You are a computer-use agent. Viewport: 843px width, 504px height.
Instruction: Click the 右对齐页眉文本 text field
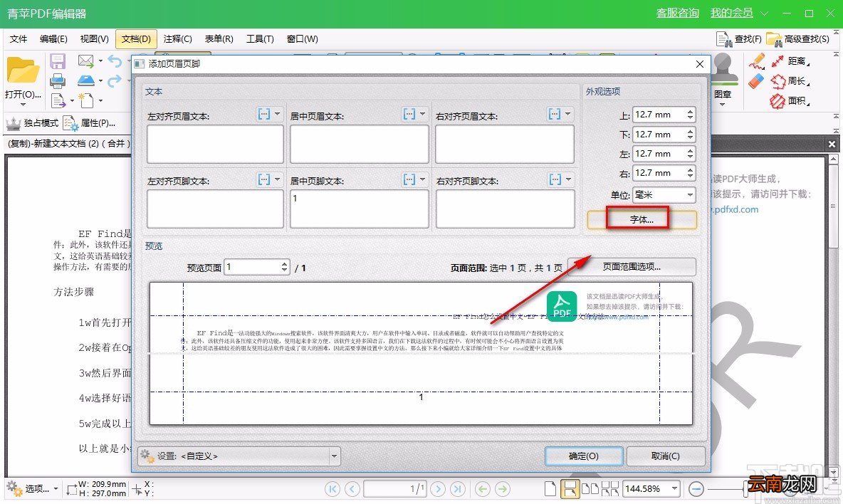tap(505, 144)
